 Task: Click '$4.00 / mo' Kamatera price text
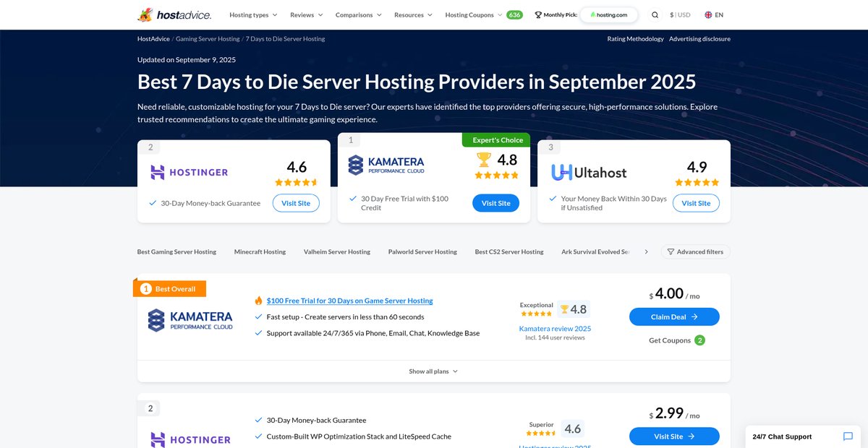674,294
